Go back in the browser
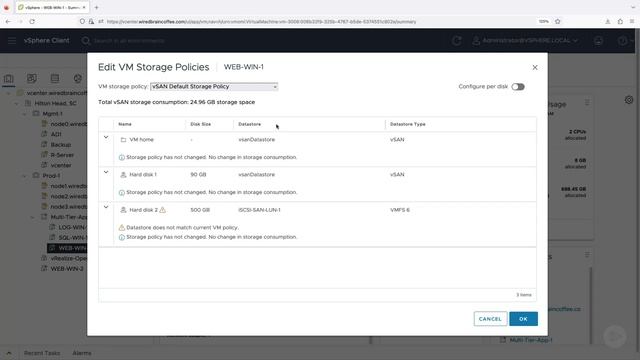 click(8, 21)
